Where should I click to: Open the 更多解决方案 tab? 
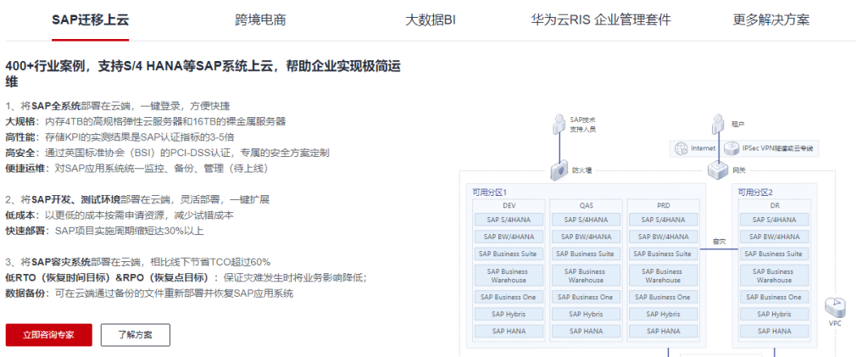pyautogui.click(x=770, y=20)
